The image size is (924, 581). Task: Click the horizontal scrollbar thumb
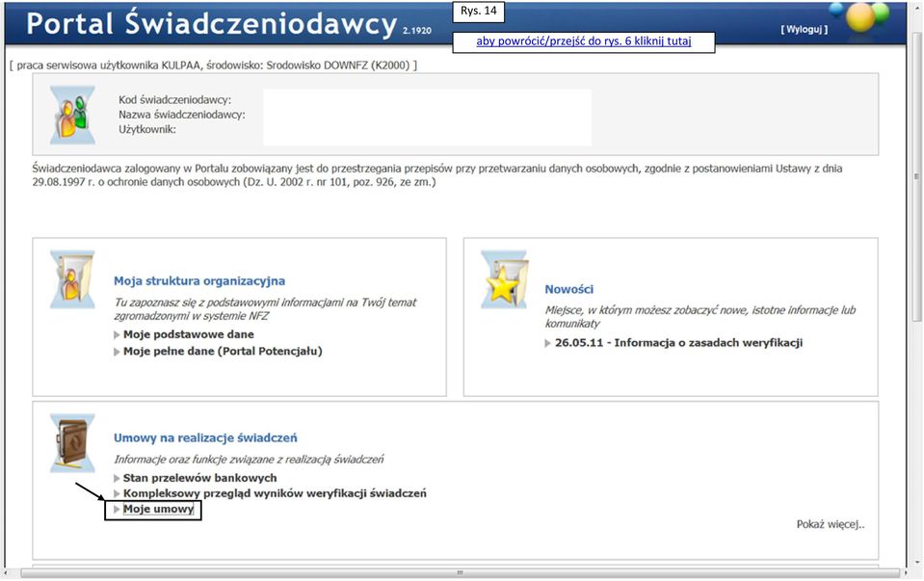(460, 572)
